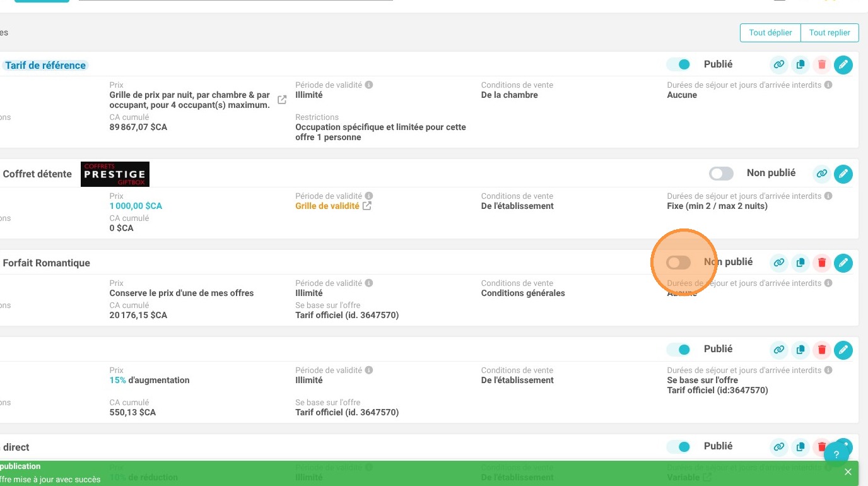This screenshot has height=486, width=868.
Task: Unpublish the Tarif de référence offer
Action: [x=679, y=64]
